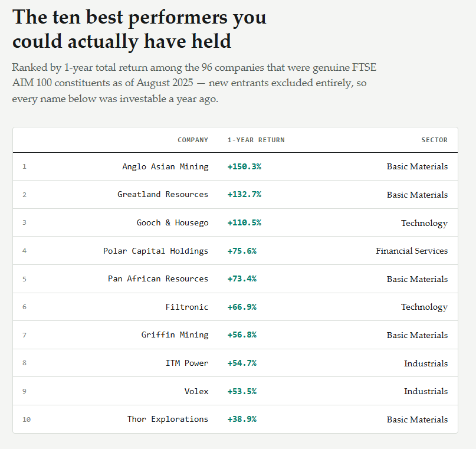Click Greatland Resources in the table
The image size is (476, 449).
163,194
